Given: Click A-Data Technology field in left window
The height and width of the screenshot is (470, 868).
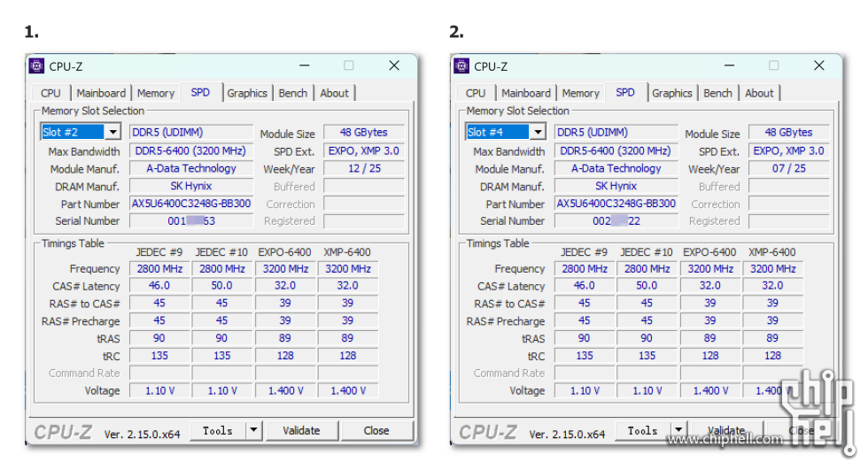Looking at the screenshot, I should [x=191, y=168].
